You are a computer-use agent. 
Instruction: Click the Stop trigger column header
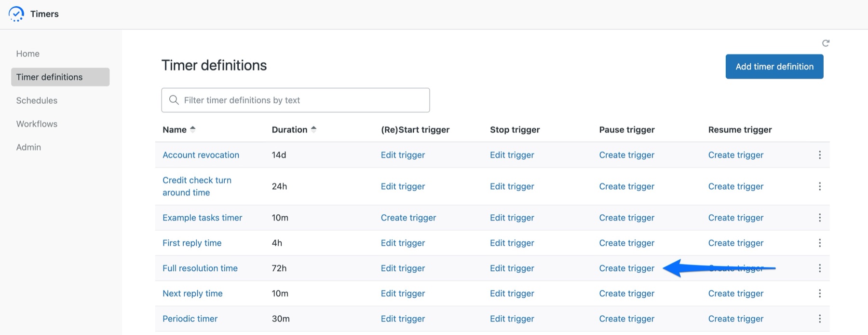pyautogui.click(x=515, y=129)
